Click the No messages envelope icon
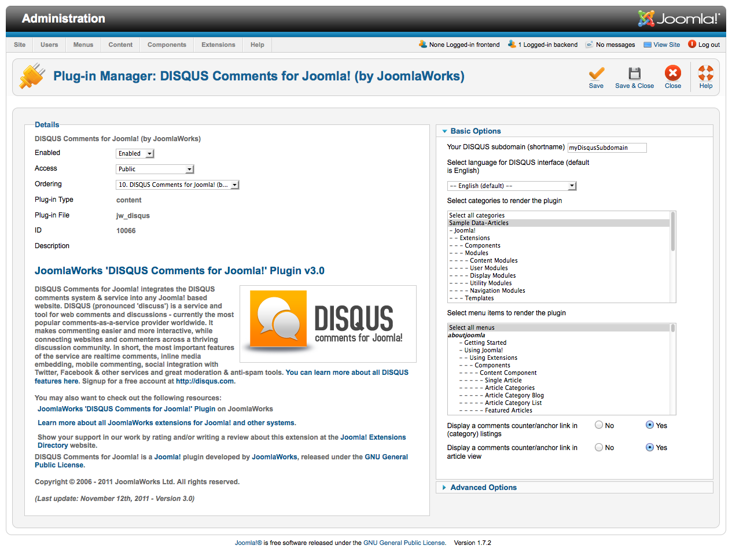 coord(590,45)
